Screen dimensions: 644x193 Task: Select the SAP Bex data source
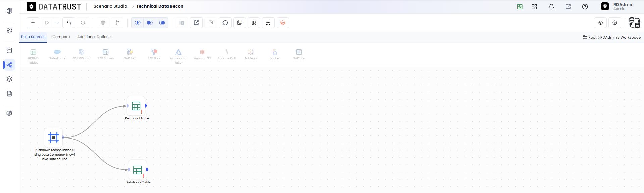[x=130, y=54]
